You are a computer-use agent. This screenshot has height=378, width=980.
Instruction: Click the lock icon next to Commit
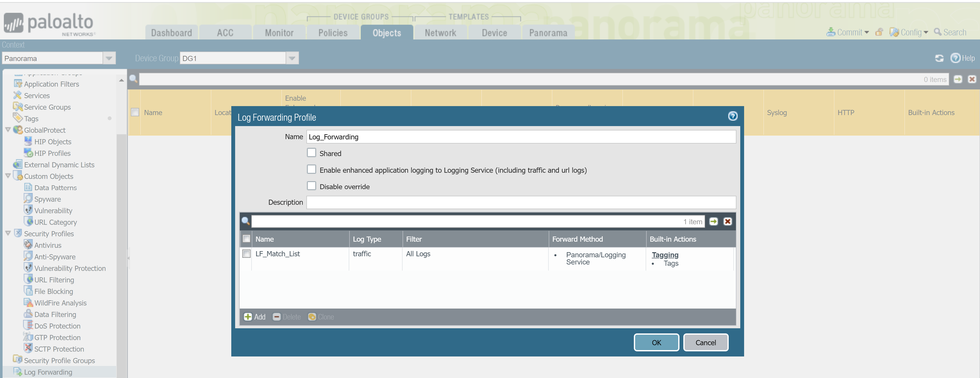click(x=879, y=32)
